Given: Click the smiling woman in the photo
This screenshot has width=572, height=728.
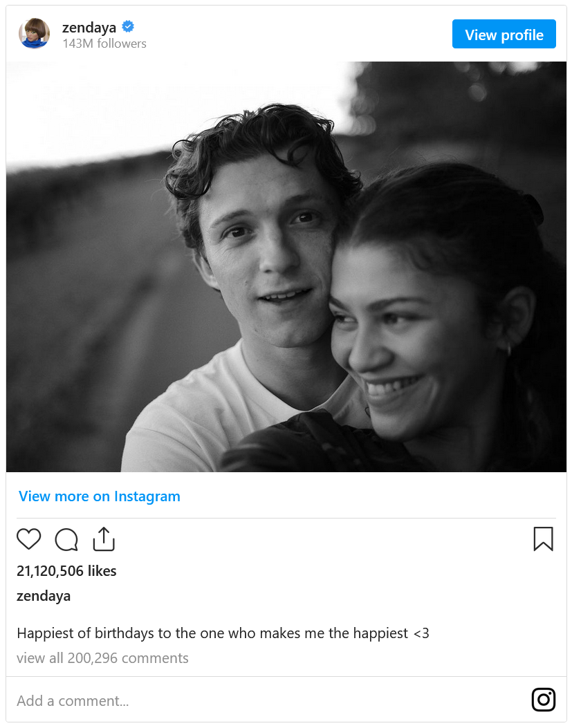Looking at the screenshot, I should [429, 332].
